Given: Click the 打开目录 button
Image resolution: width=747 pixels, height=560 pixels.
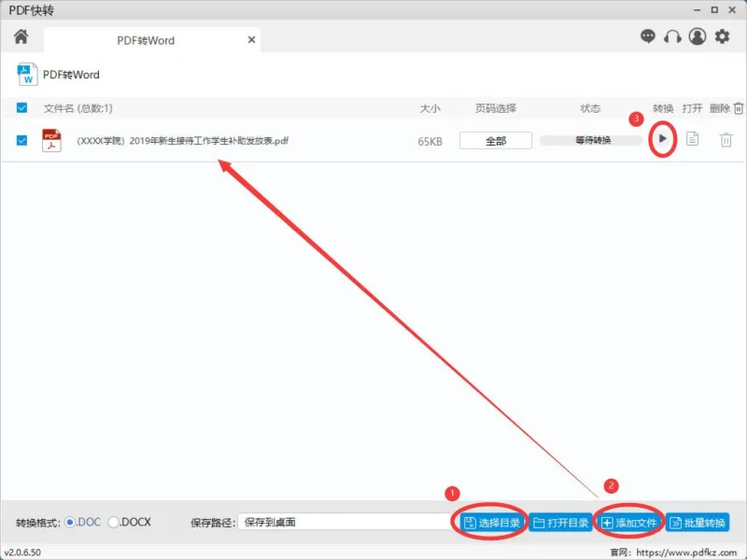Looking at the screenshot, I should pos(560,523).
